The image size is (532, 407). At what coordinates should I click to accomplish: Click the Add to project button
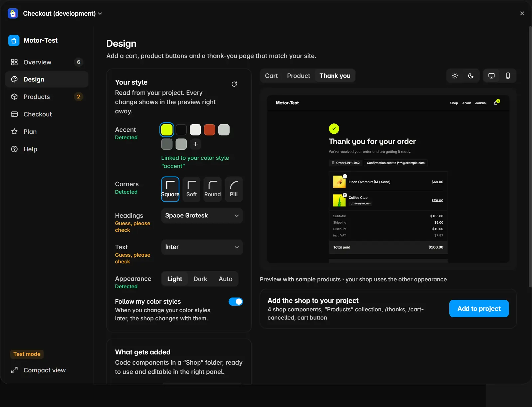click(x=479, y=309)
